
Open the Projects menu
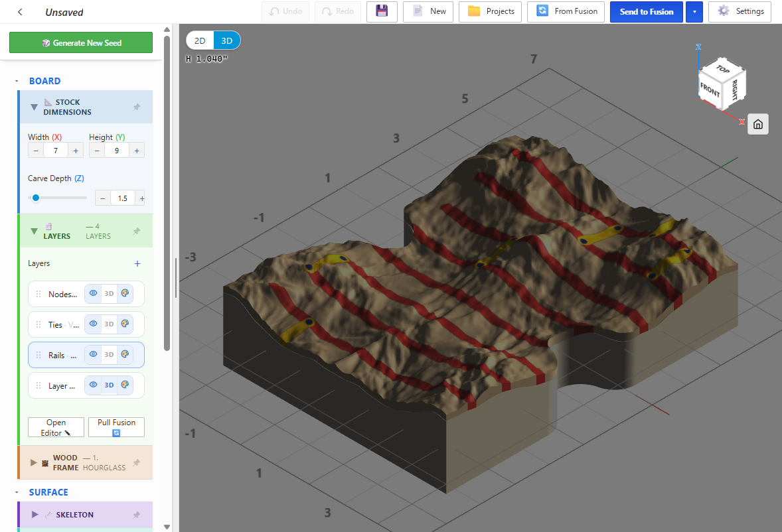point(491,11)
